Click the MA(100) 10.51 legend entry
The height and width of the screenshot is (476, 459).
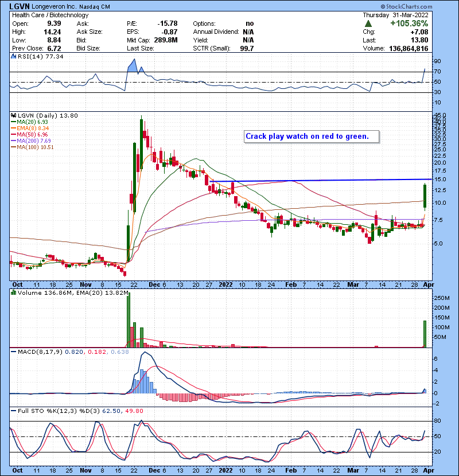(35, 147)
